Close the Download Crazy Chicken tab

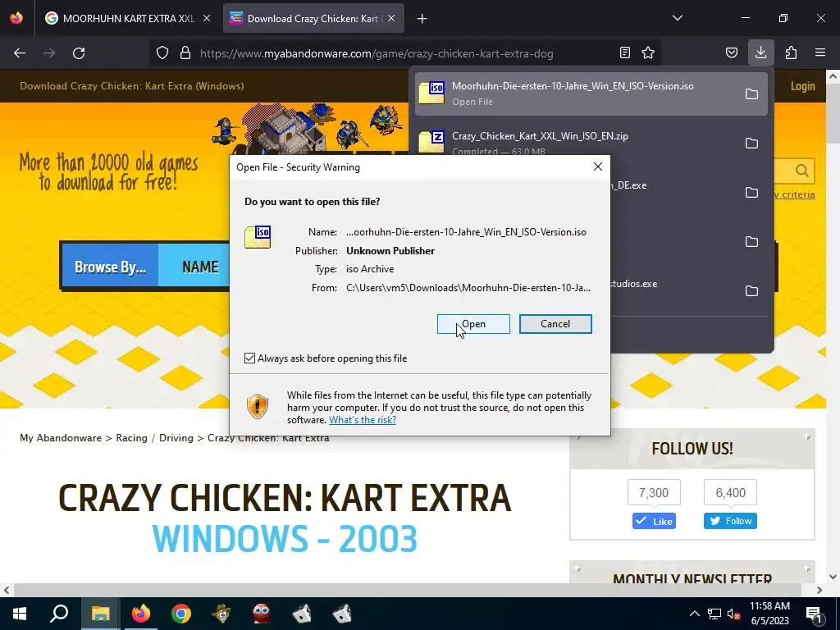pos(391,18)
